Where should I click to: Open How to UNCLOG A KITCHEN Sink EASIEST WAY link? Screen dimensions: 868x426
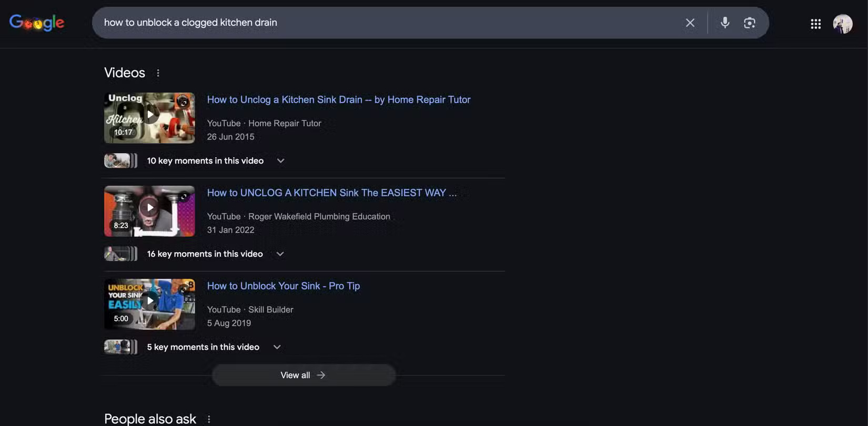(331, 192)
